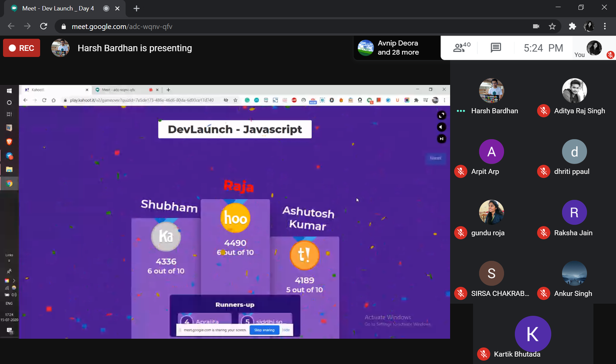
Task: Click SIRSA CHAKRAB...'s muted mic icon
Action: [460, 293]
